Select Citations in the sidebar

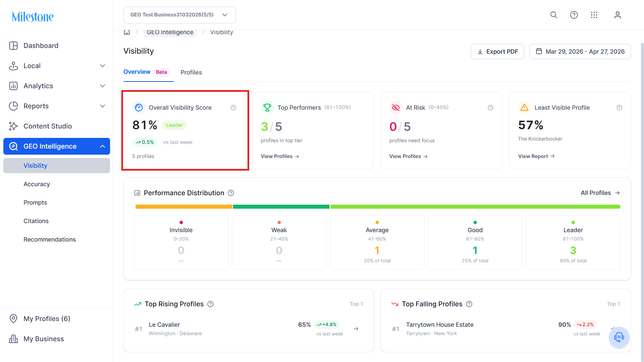coord(36,221)
